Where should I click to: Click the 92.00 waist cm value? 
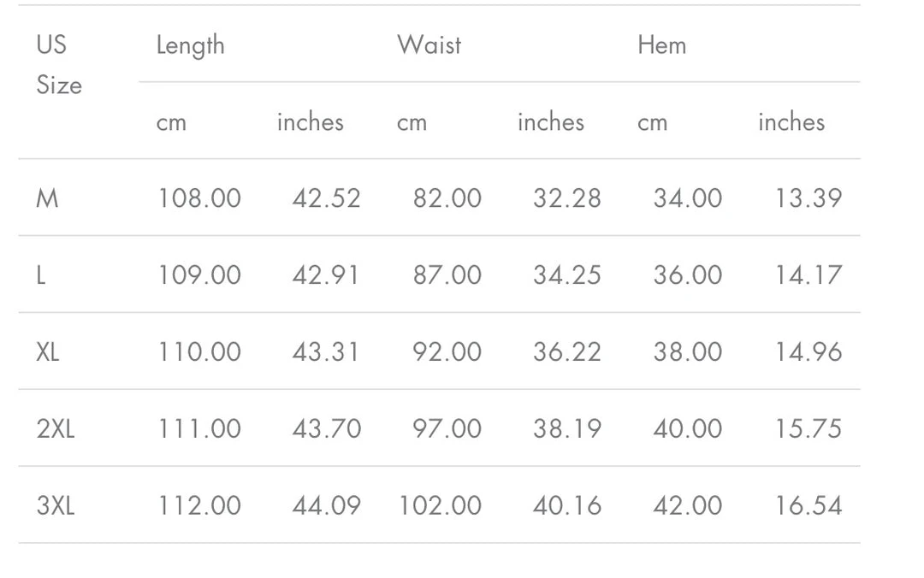pos(447,351)
